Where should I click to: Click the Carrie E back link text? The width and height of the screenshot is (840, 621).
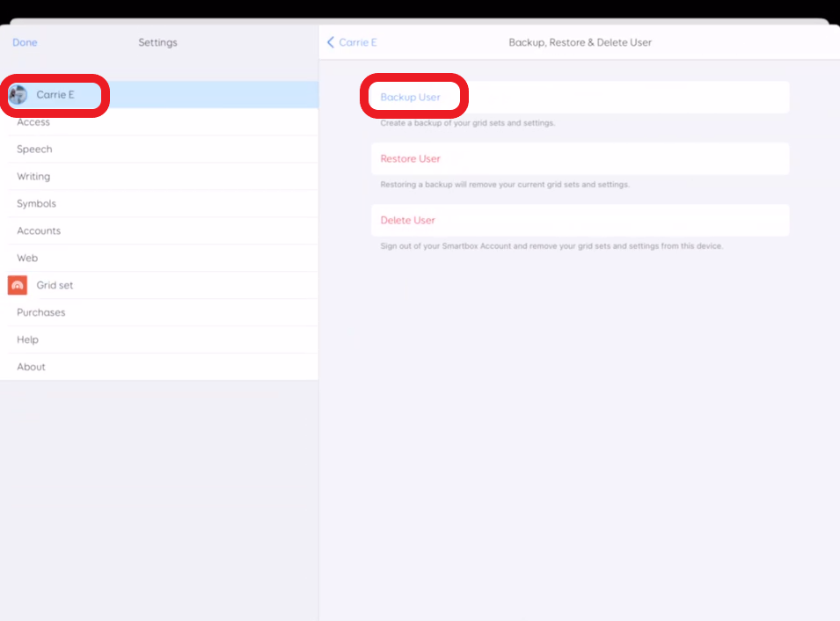(358, 42)
